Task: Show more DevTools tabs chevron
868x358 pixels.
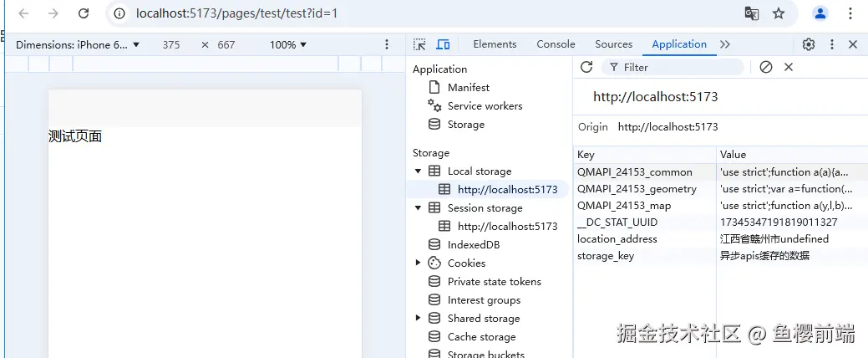Action: click(725, 44)
